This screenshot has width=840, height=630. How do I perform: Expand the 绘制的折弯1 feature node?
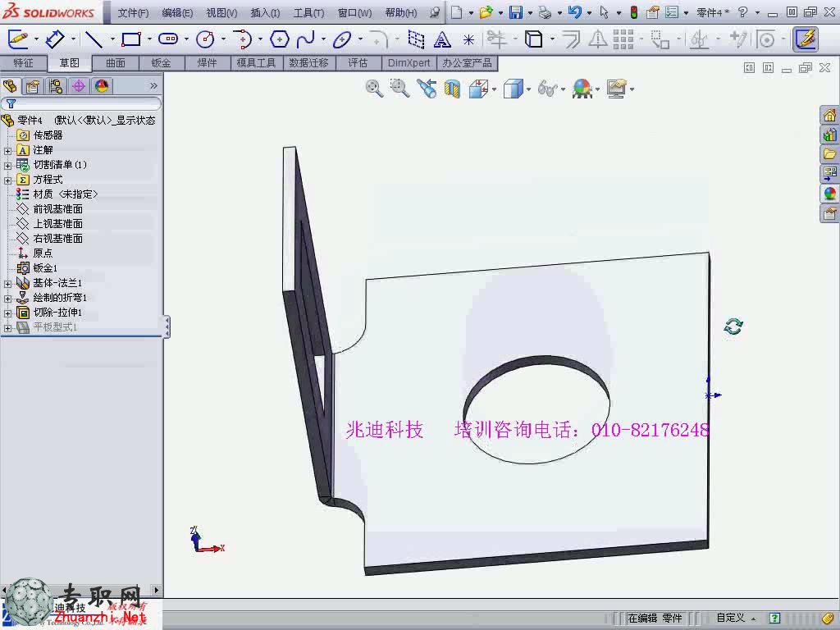[7, 299]
